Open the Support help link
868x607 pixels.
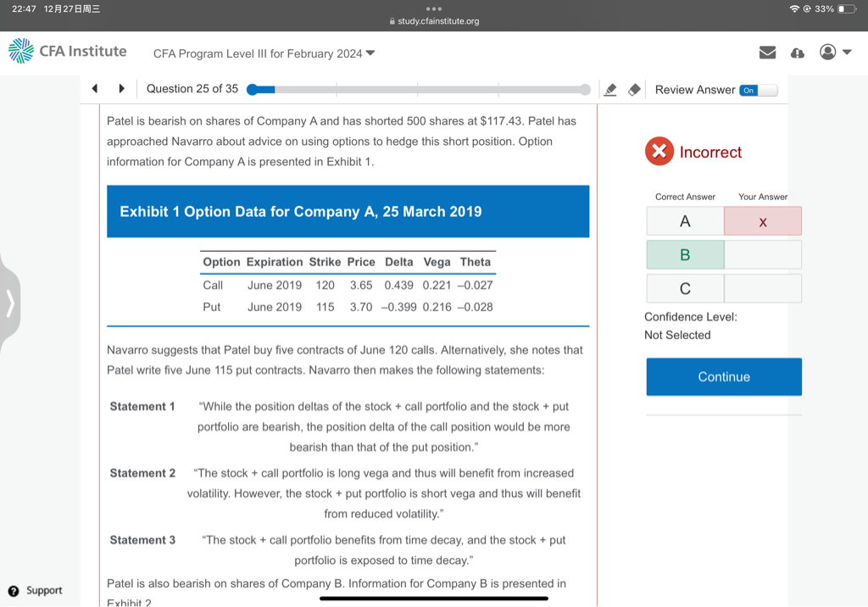36,590
